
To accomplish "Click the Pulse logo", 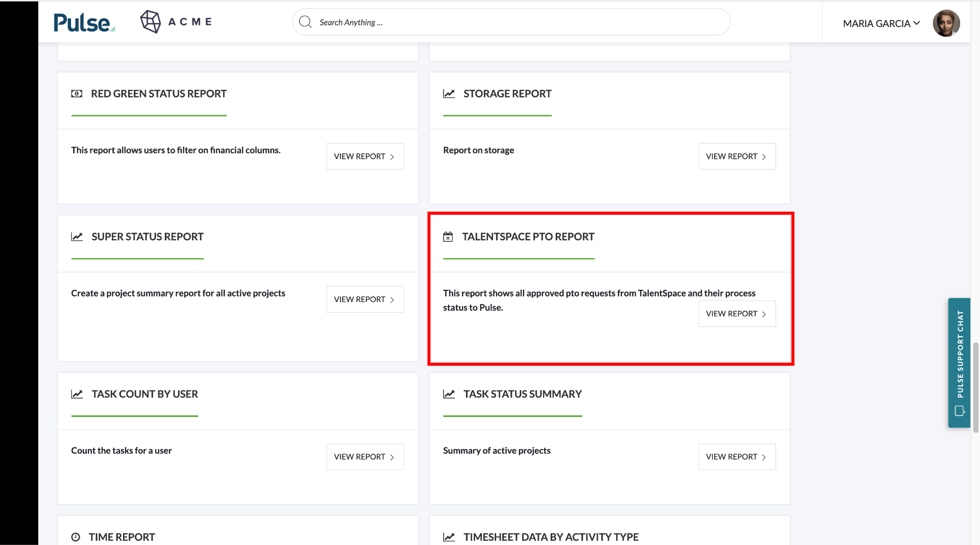I will click(84, 22).
